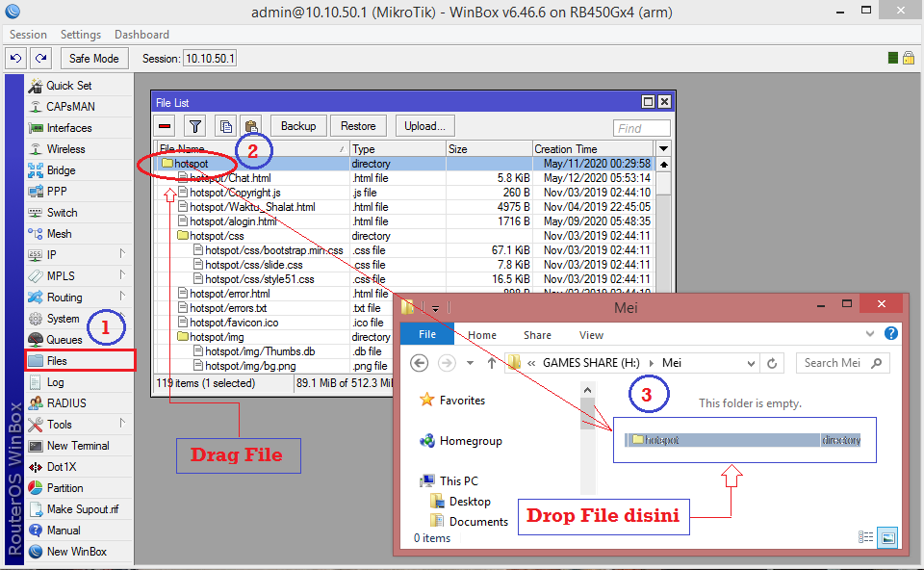Open New Terminal
924x570 pixels.
pyautogui.click(x=79, y=446)
